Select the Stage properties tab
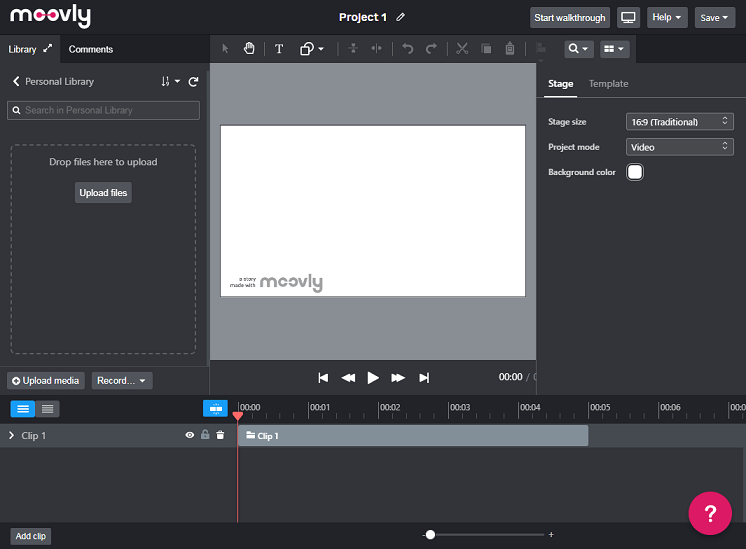Image resolution: width=746 pixels, height=549 pixels. (x=560, y=84)
